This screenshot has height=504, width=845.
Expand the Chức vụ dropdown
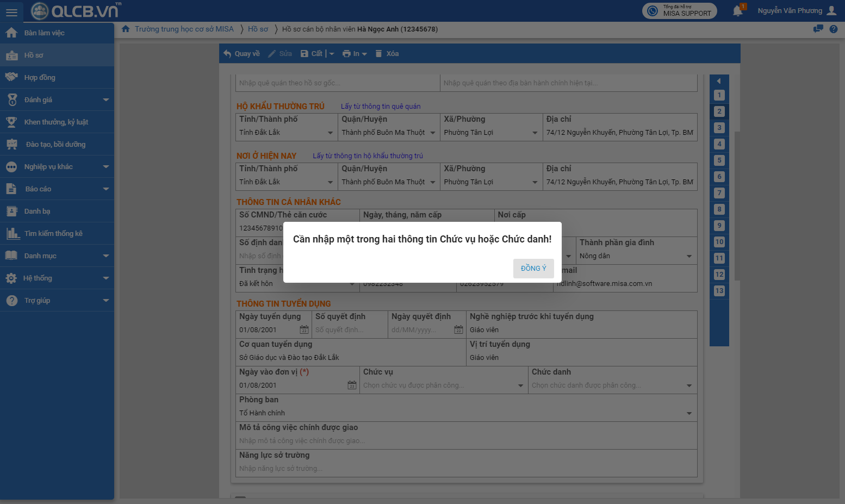coord(520,385)
